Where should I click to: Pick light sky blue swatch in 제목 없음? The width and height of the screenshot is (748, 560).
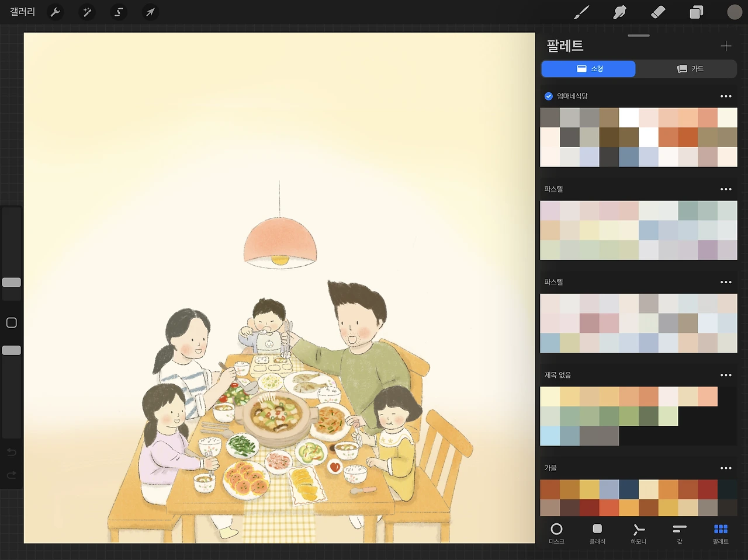550,436
